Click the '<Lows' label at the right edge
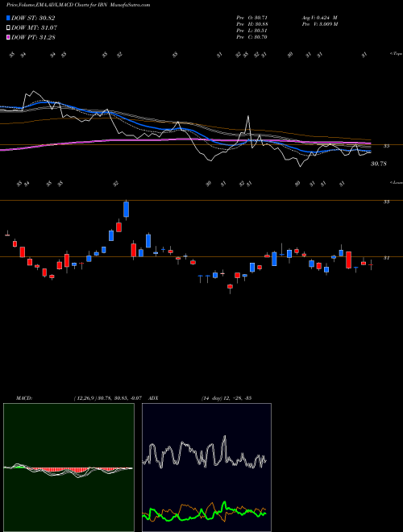Viewport: 403px width, 532px height. click(x=396, y=183)
